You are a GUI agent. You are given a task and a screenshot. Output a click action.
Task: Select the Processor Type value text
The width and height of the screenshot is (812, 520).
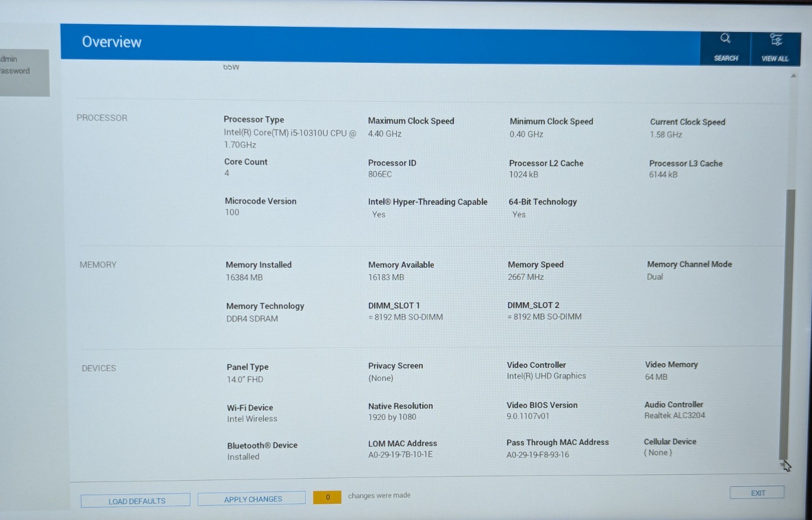pos(290,138)
